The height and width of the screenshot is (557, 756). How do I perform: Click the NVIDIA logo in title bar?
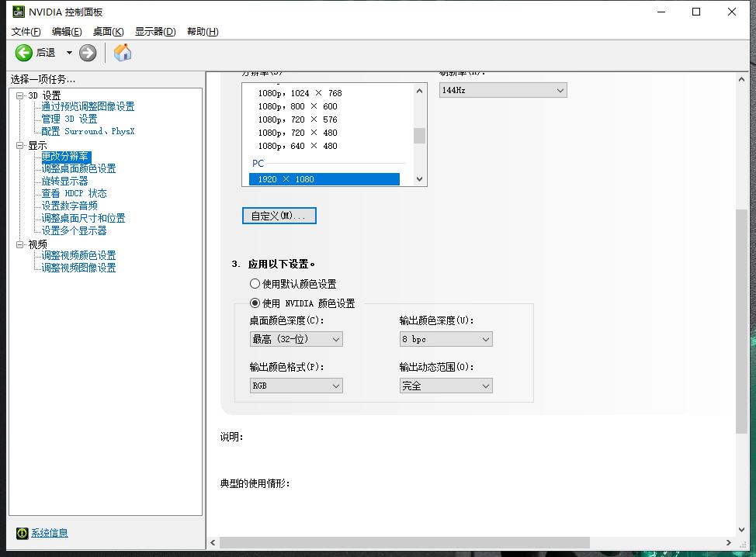point(19,12)
